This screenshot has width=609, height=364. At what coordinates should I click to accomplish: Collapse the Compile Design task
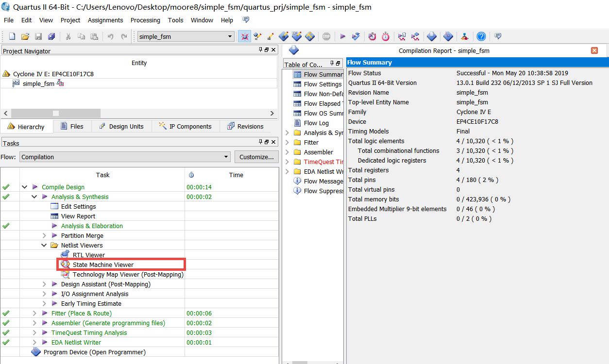pos(25,187)
